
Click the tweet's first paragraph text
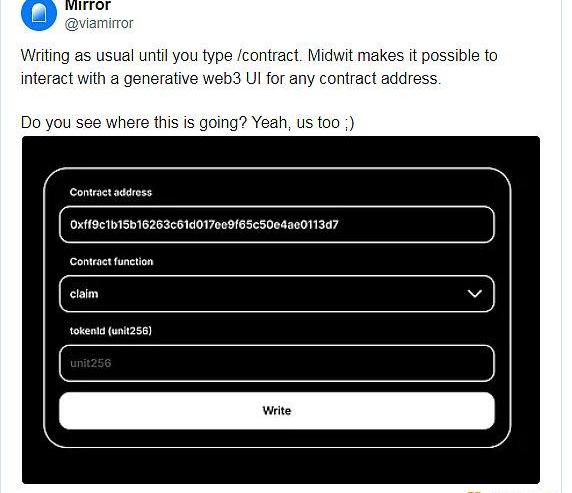[259, 67]
